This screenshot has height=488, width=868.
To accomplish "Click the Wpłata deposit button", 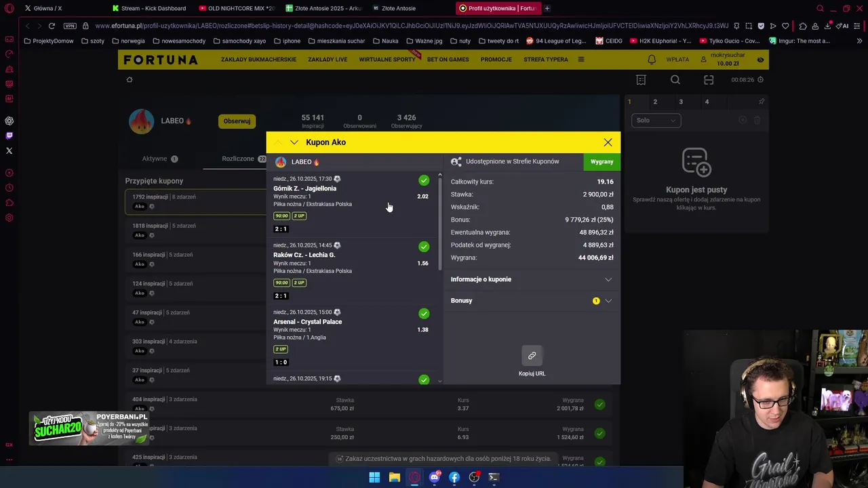I will pyautogui.click(x=677, y=60).
